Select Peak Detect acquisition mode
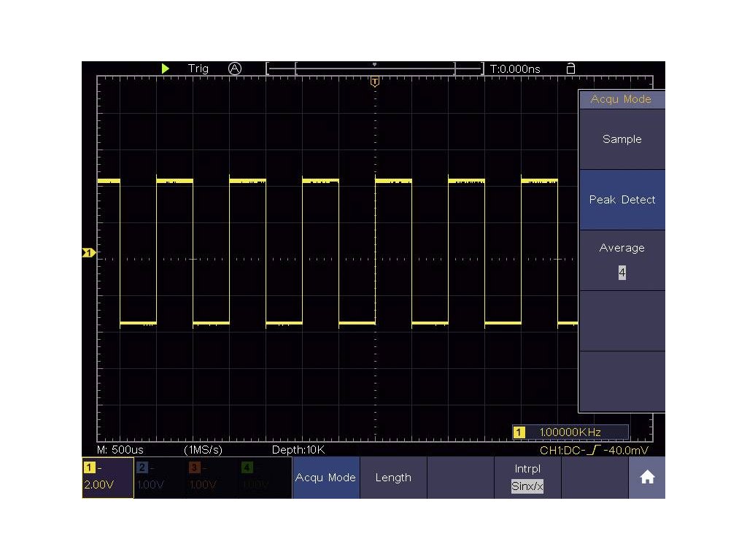Image resolution: width=747 pixels, height=560 pixels. click(x=622, y=200)
